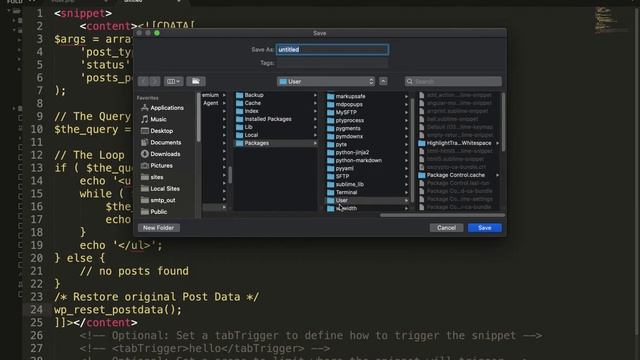Select the Index folder
The image size is (640, 360).
(276, 111)
